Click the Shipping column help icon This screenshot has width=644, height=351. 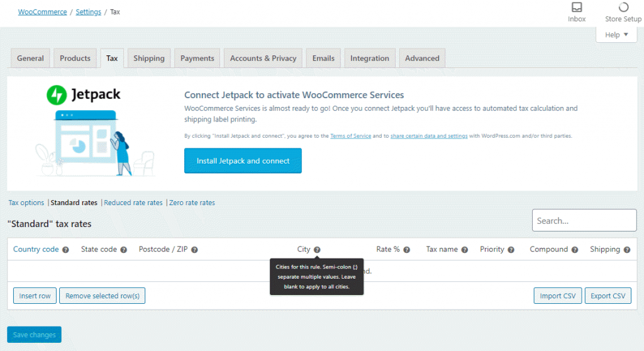(x=627, y=250)
